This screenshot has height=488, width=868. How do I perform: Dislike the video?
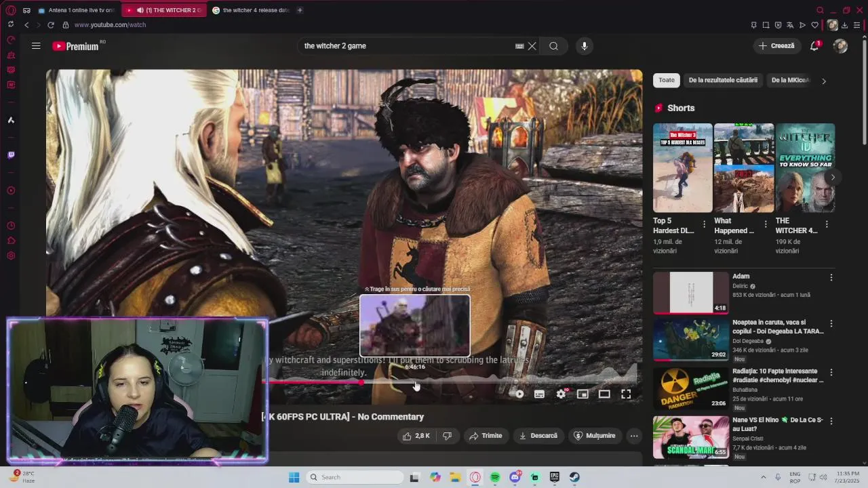point(447,436)
